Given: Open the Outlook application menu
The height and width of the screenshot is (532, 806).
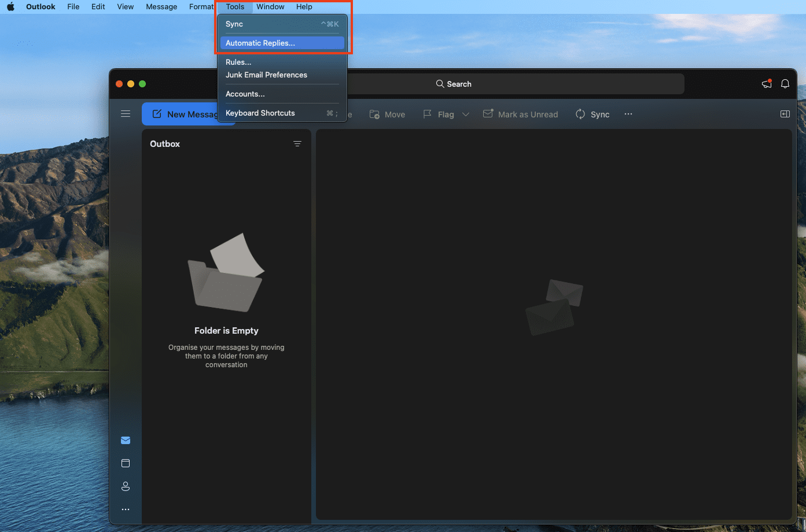Looking at the screenshot, I should [41, 7].
